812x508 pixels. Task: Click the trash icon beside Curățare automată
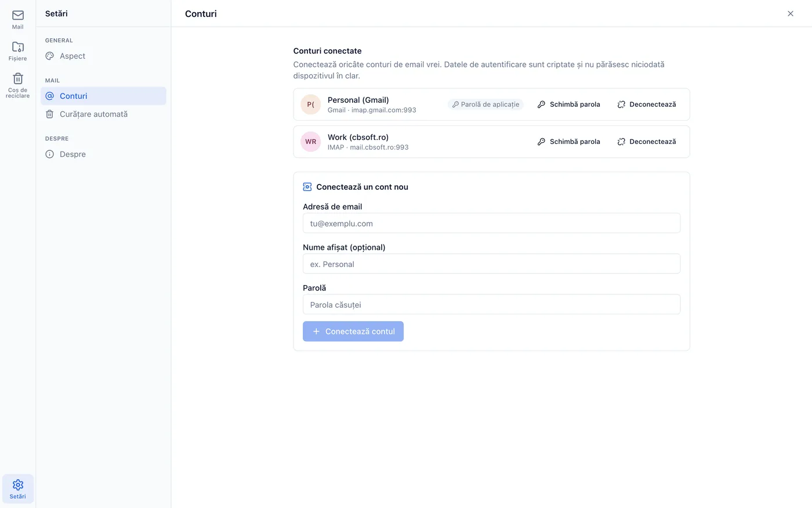pos(50,114)
